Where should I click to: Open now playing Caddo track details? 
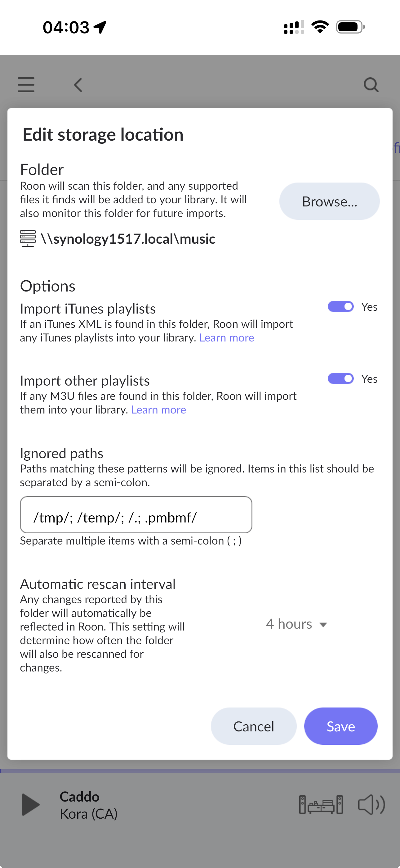coord(89,805)
